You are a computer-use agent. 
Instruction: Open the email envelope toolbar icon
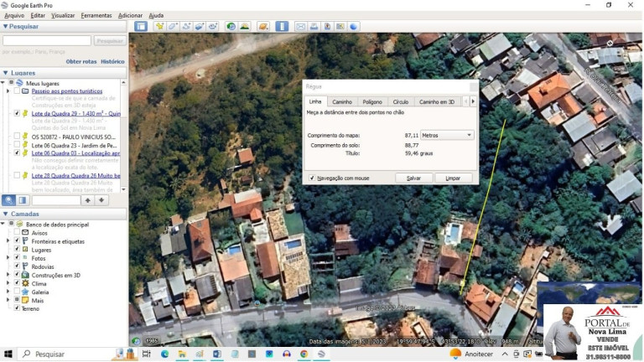coord(301,26)
